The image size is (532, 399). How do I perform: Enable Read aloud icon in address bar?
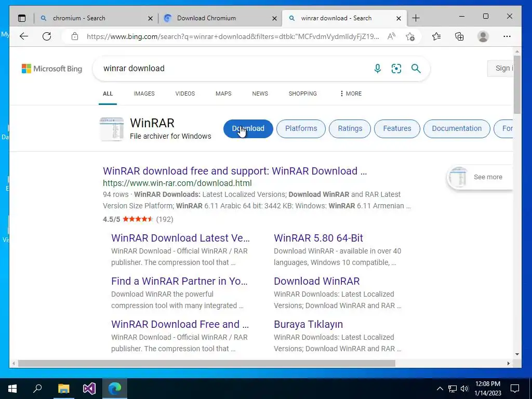[391, 36]
